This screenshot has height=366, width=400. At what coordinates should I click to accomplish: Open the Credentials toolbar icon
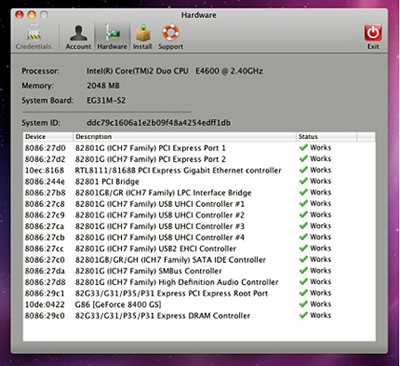tap(33, 37)
